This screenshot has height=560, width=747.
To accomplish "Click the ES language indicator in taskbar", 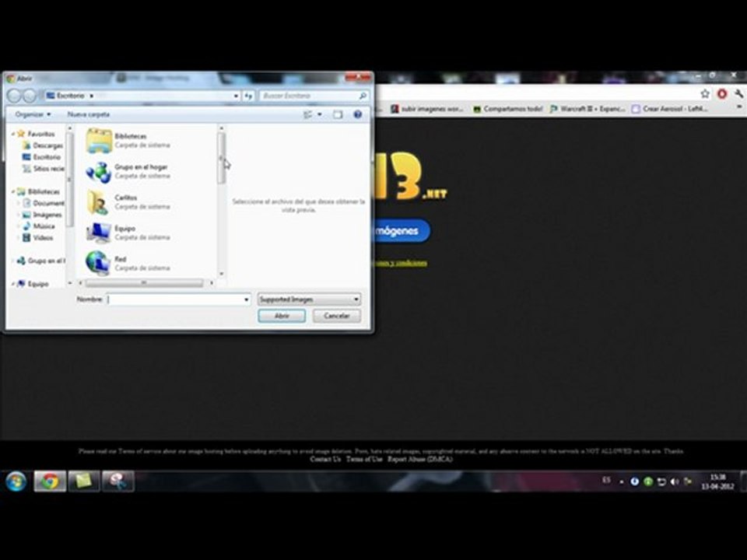I will [606, 480].
